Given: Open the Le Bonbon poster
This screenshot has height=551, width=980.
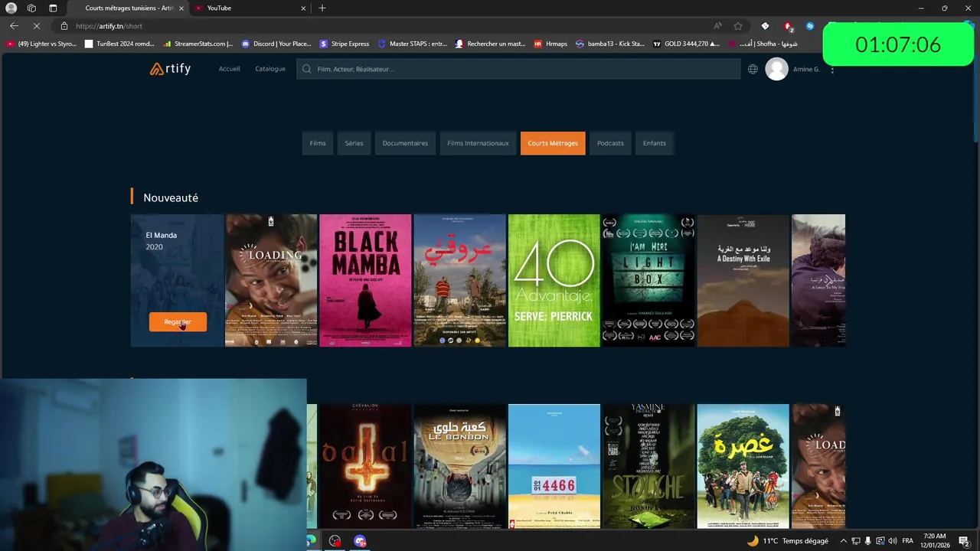Looking at the screenshot, I should (459, 466).
